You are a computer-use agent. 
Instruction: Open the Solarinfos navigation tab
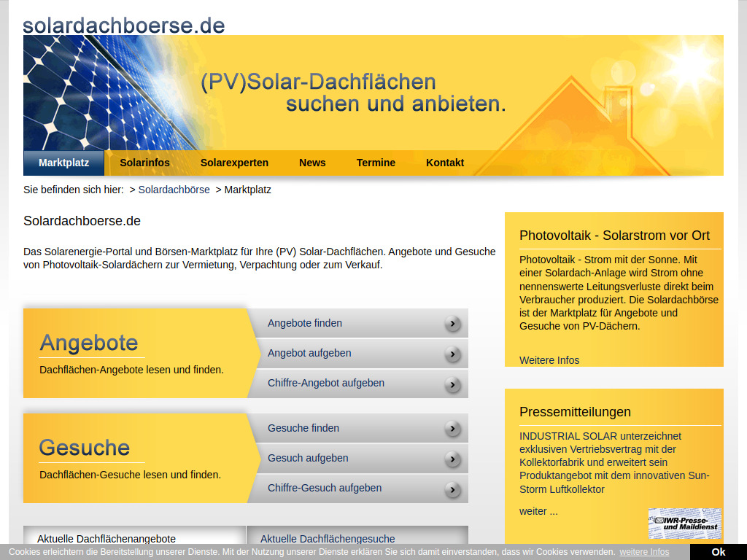[x=144, y=163]
